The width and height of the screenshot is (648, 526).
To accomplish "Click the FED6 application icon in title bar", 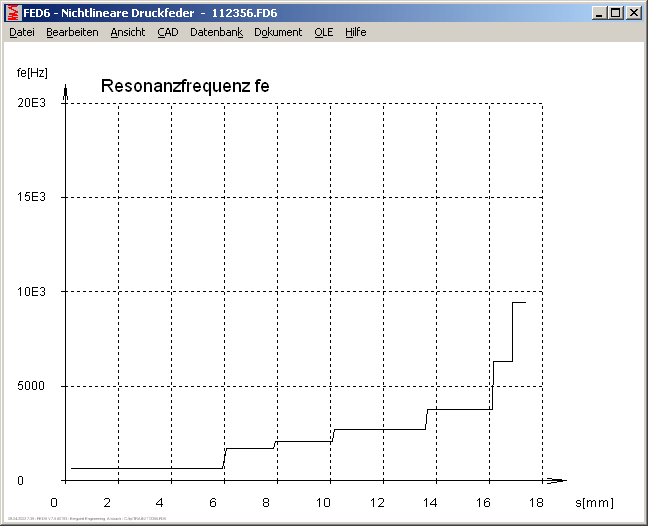I will [x=13, y=13].
